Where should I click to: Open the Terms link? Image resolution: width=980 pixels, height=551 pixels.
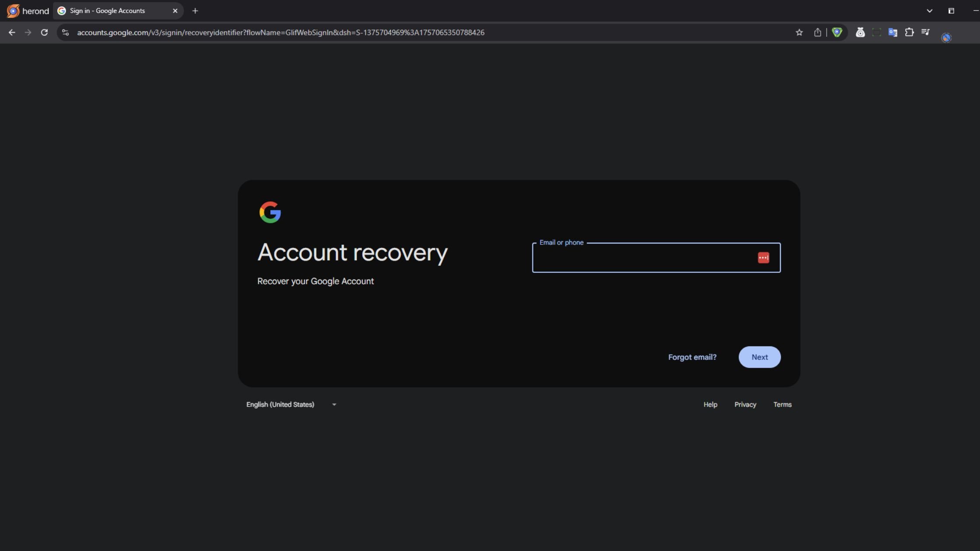coord(782,405)
